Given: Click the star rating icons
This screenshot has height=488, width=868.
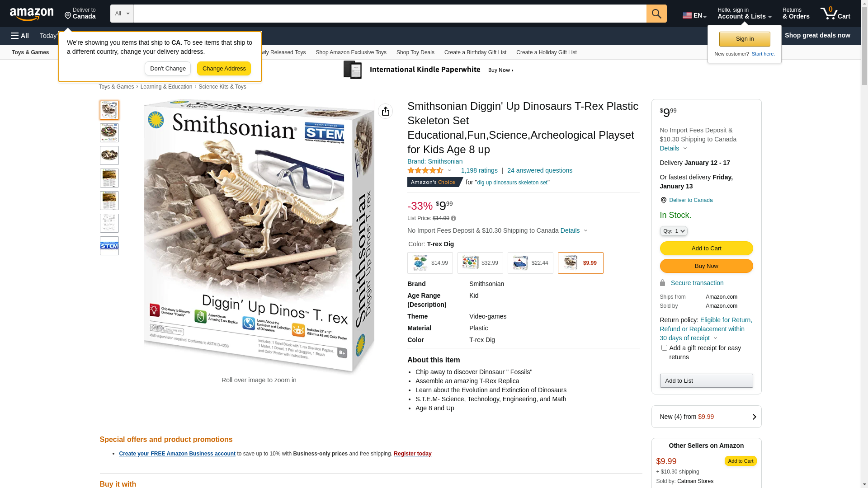Looking at the screenshot, I should pyautogui.click(x=425, y=170).
